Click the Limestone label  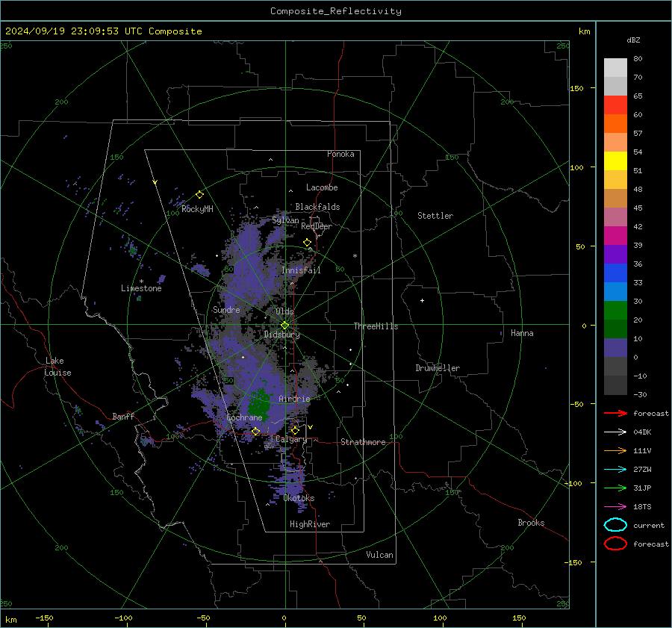point(141,288)
